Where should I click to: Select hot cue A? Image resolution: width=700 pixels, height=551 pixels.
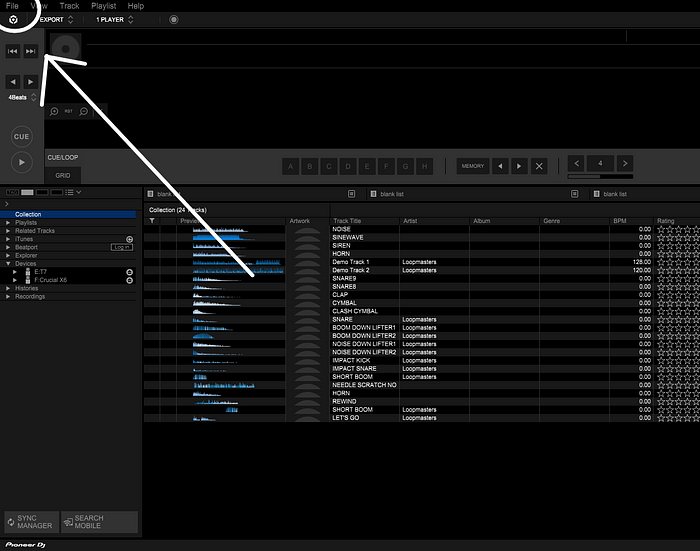(291, 167)
